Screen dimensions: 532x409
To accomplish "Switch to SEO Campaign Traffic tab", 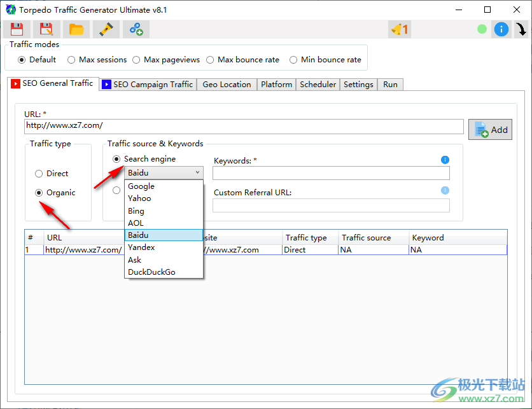I will click(148, 85).
